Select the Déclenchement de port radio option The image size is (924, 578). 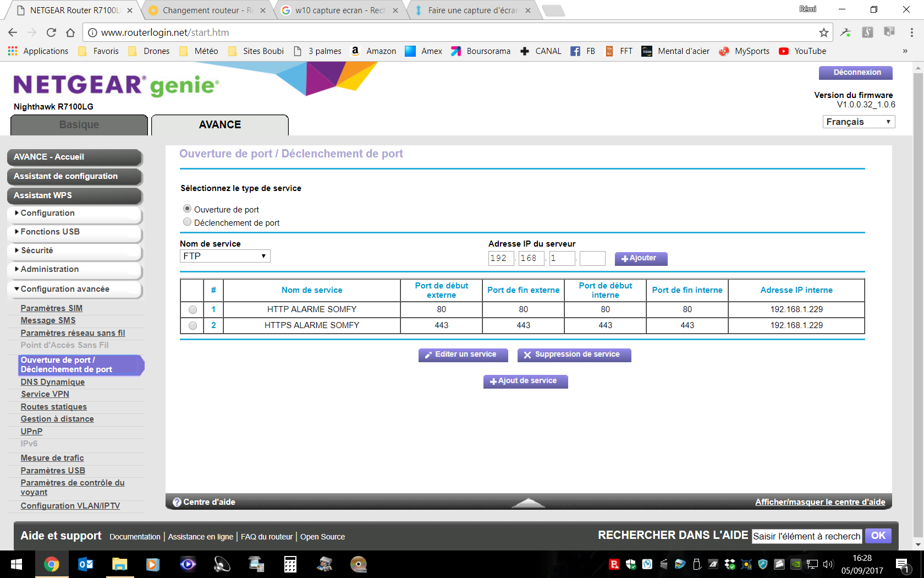188,222
